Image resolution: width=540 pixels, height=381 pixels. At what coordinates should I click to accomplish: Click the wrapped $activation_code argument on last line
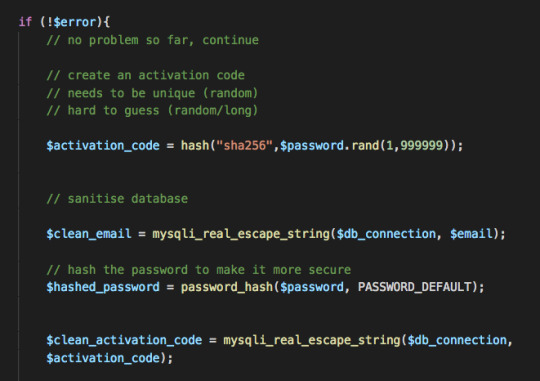point(103,358)
